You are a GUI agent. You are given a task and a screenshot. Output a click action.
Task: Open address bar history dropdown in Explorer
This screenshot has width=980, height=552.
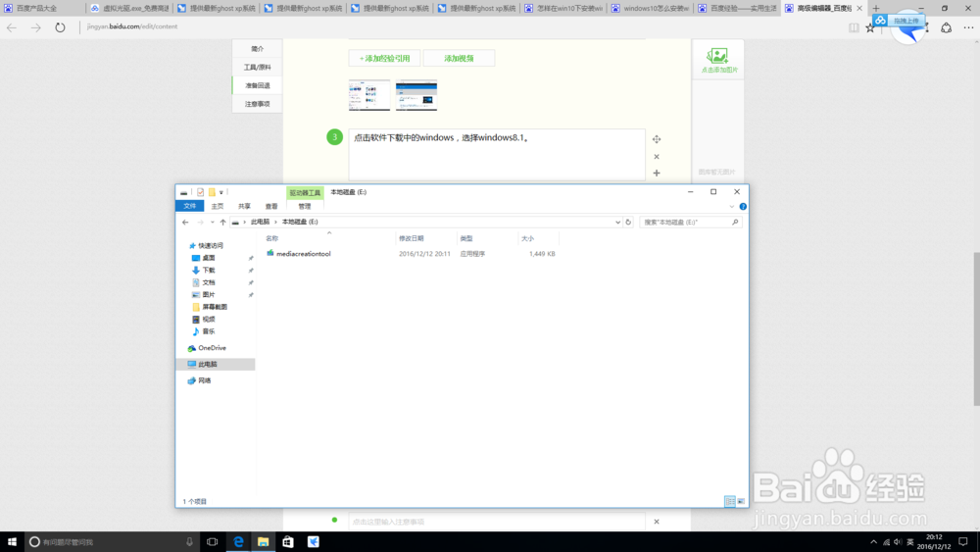point(617,222)
